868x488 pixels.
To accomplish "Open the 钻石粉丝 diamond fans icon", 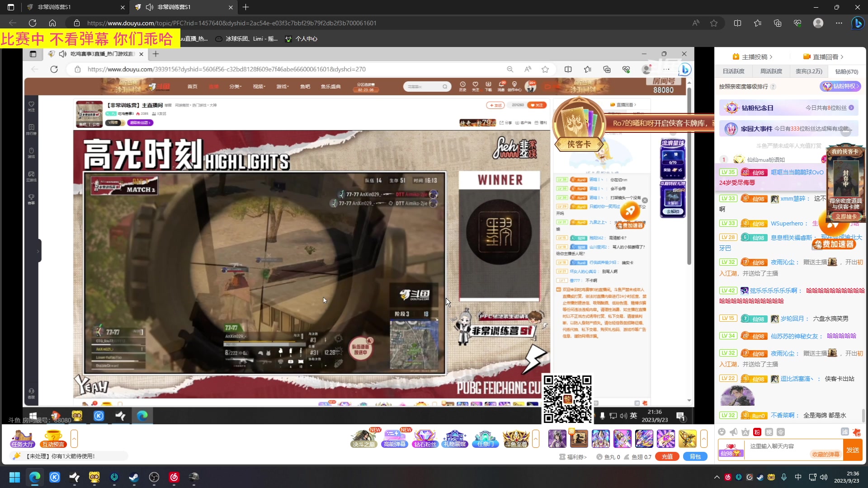I will point(425,439).
